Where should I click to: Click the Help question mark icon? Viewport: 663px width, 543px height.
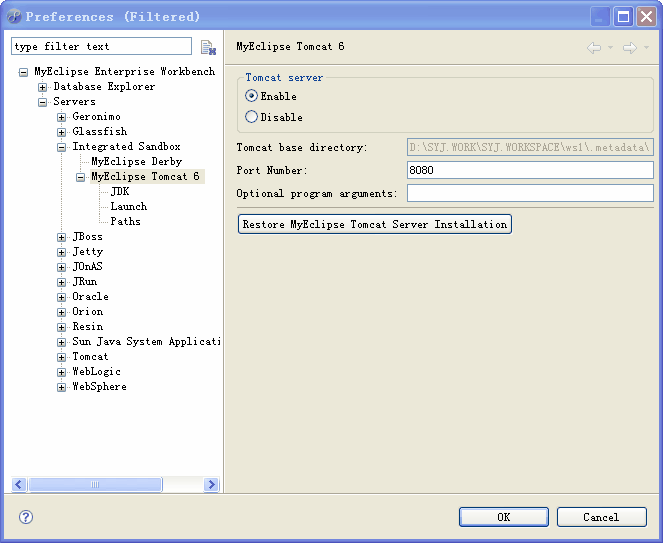click(26, 517)
